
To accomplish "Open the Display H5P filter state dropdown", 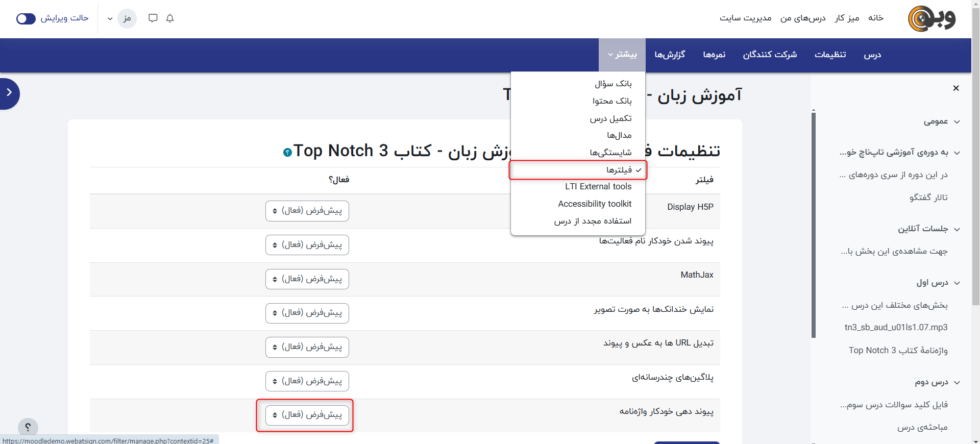I will pos(308,211).
